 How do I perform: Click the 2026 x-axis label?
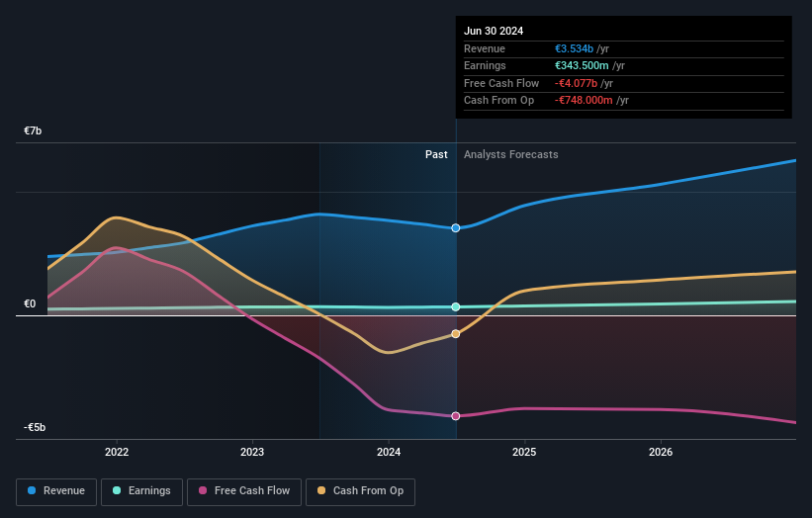click(x=661, y=452)
